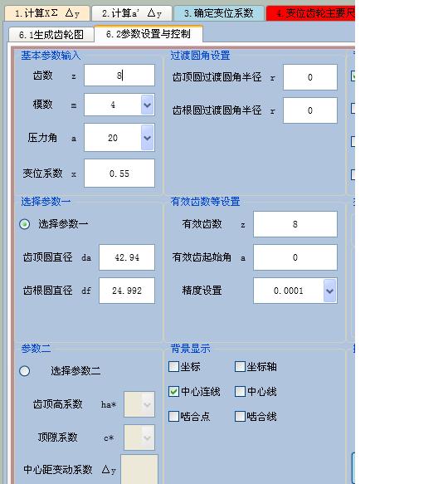Open the 3.确定变位系数 tab
Screen dimensions: 448x484
coord(219,13)
